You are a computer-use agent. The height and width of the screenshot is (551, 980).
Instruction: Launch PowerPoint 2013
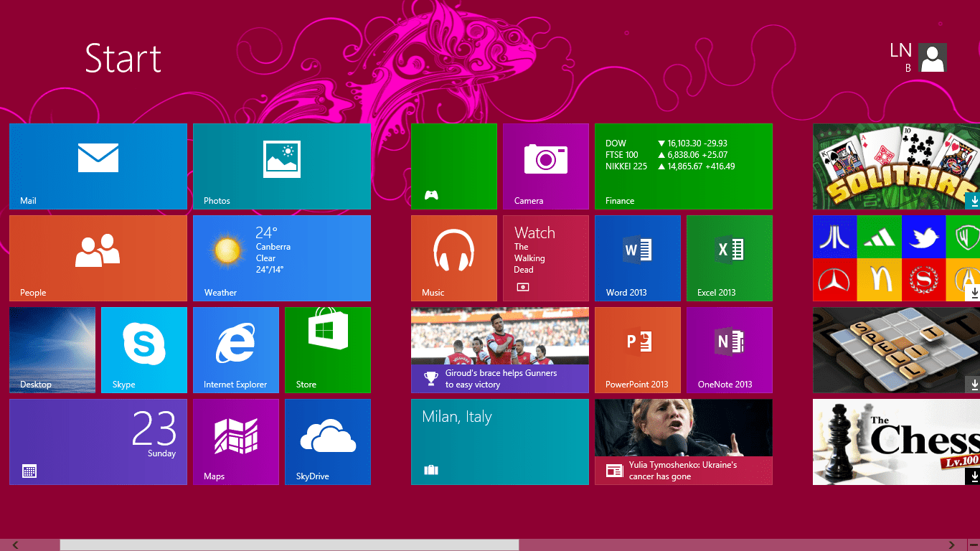click(x=638, y=350)
